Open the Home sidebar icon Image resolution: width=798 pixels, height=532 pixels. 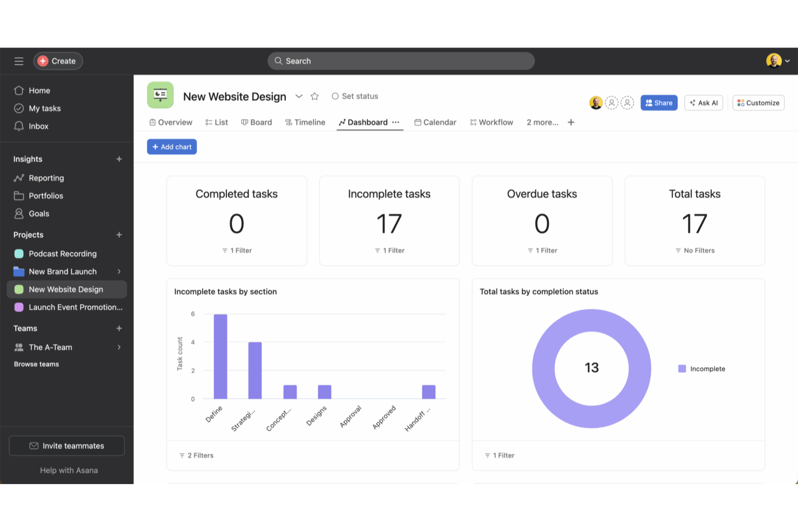(19, 90)
